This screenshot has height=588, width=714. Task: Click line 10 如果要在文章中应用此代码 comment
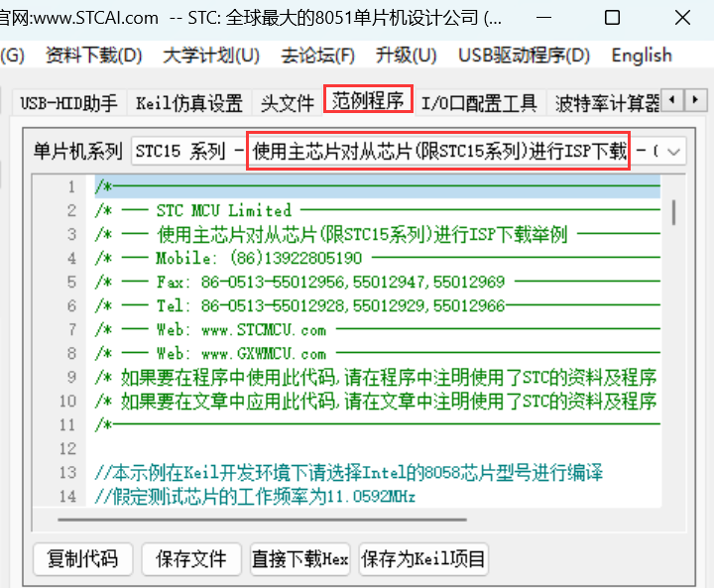[376, 402]
